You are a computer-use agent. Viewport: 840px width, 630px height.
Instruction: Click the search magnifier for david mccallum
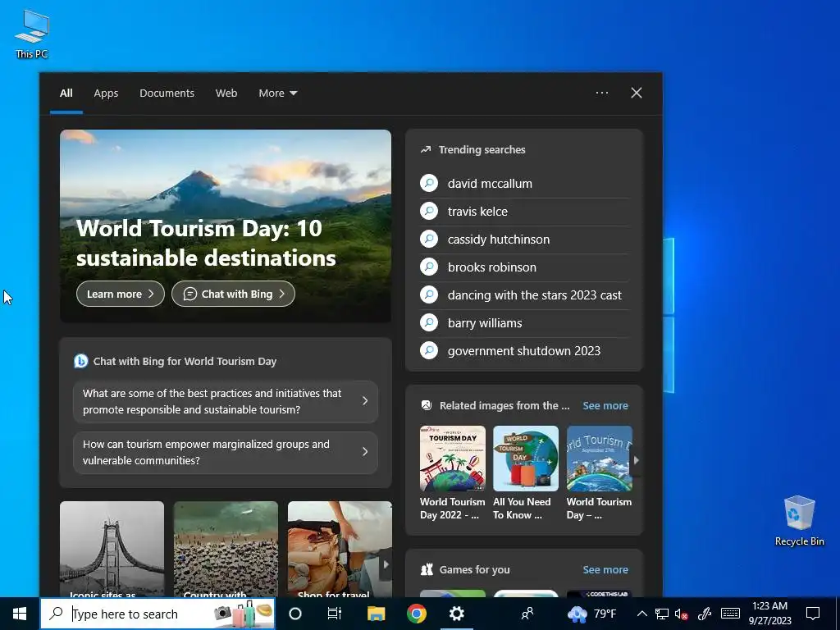pyautogui.click(x=429, y=183)
